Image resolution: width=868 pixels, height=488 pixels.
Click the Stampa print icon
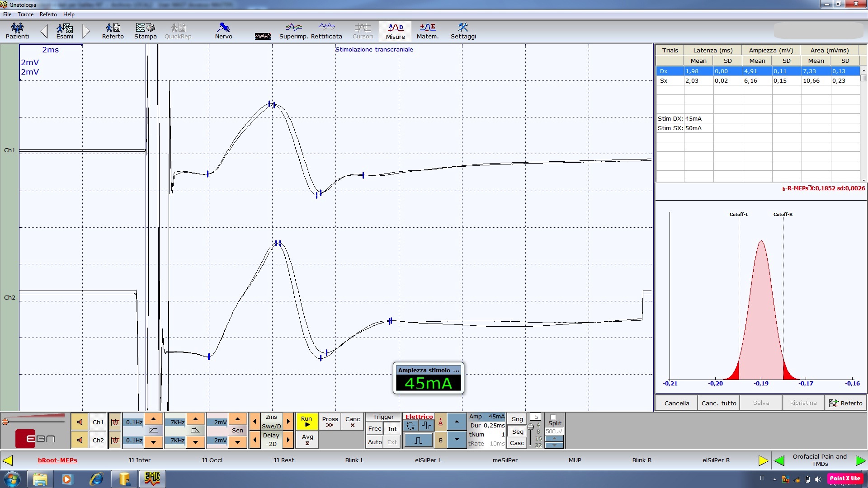(x=145, y=31)
